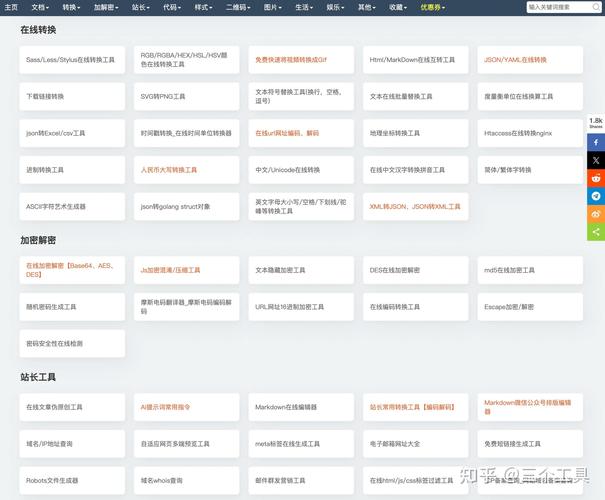Expand the 二维码 dropdown menu
The width and height of the screenshot is (605, 500).
click(x=238, y=7)
